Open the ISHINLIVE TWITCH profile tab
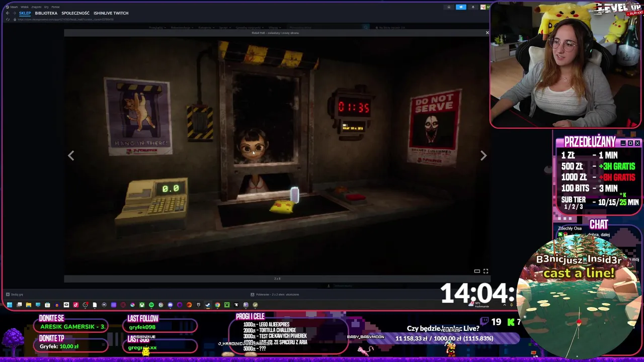This screenshot has height=362, width=644. pyautogui.click(x=111, y=13)
